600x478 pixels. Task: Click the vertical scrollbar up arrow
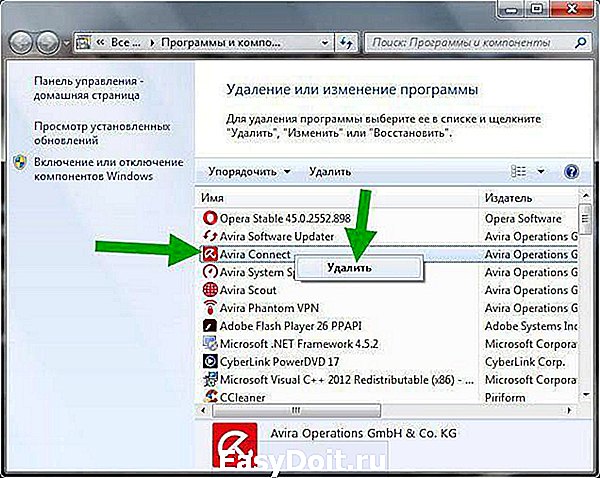[x=585, y=196]
